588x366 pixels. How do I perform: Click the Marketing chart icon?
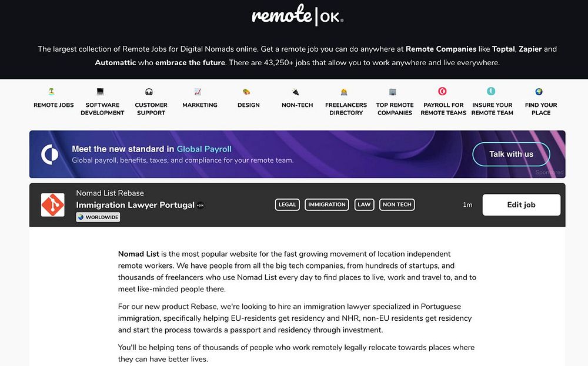pyautogui.click(x=198, y=92)
